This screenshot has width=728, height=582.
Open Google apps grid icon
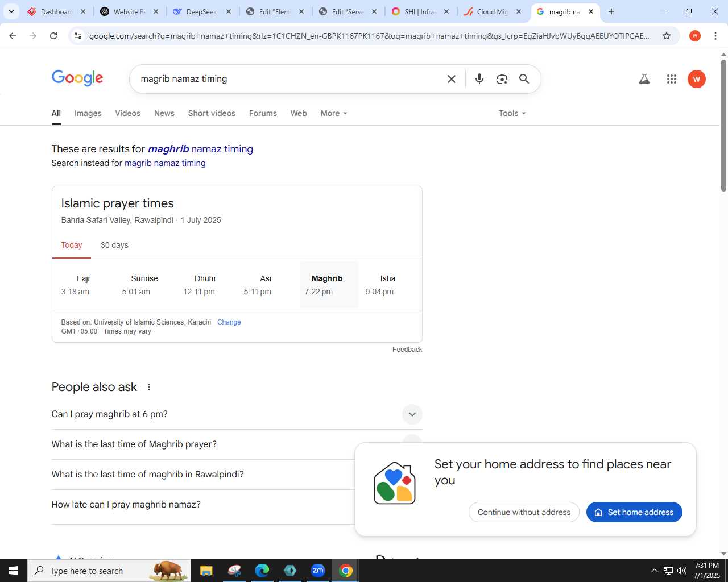pyautogui.click(x=672, y=79)
